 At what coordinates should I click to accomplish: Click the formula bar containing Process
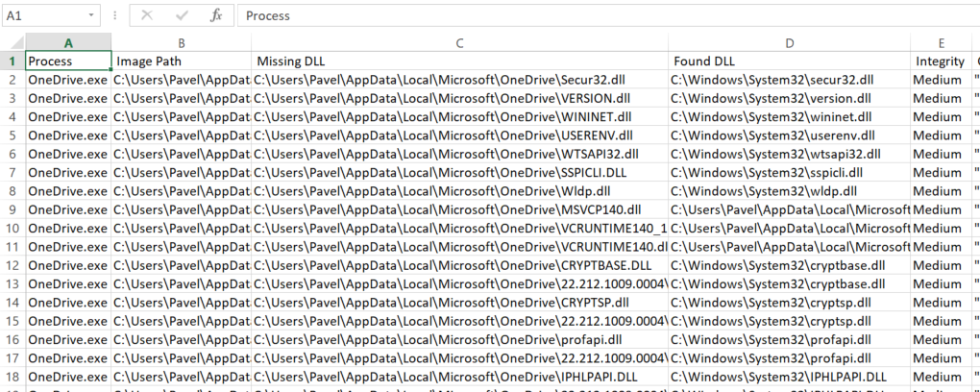click(x=608, y=15)
